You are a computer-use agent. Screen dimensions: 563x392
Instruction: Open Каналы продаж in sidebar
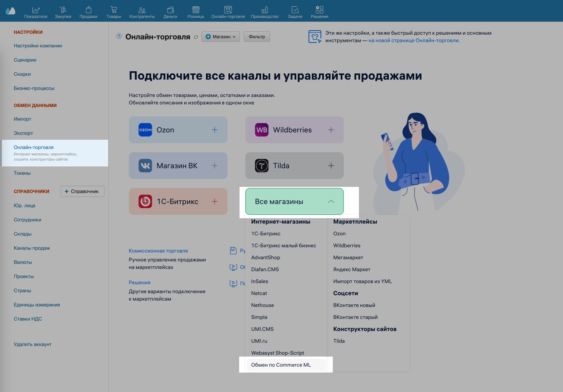tap(32, 248)
